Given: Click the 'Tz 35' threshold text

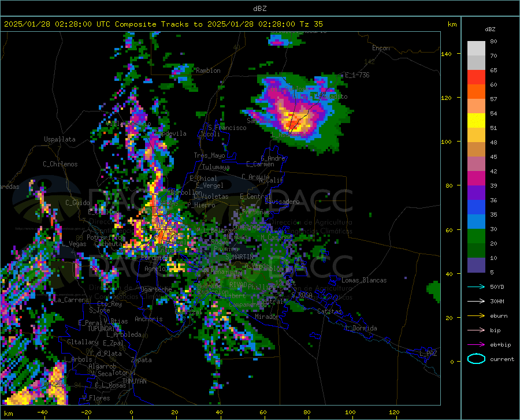Looking at the screenshot, I should (x=311, y=24).
